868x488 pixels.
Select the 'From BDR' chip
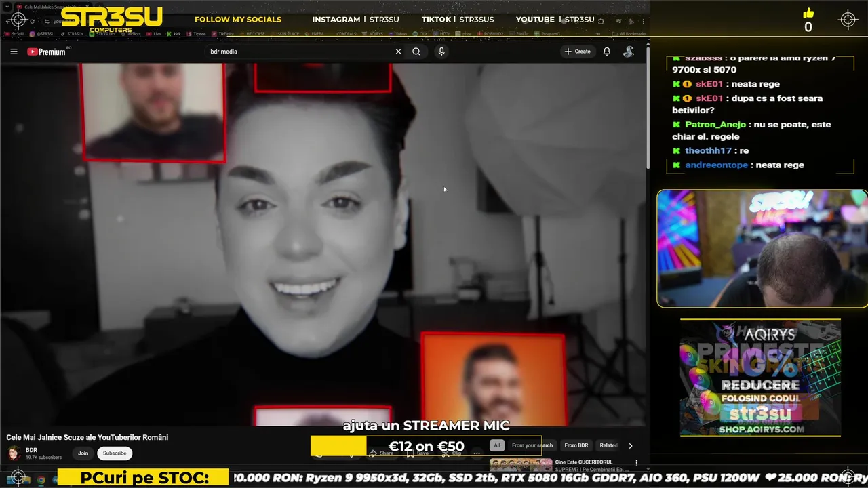click(x=576, y=445)
